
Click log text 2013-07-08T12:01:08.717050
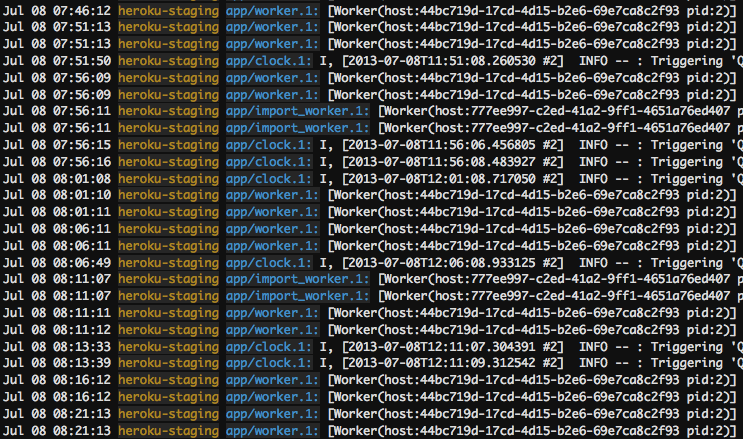pyautogui.click(x=442, y=179)
